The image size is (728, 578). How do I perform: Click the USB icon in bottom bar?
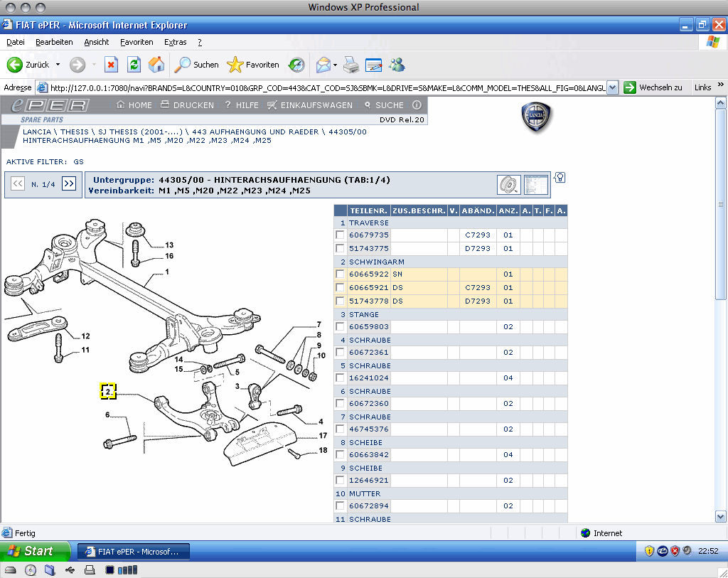(70, 570)
